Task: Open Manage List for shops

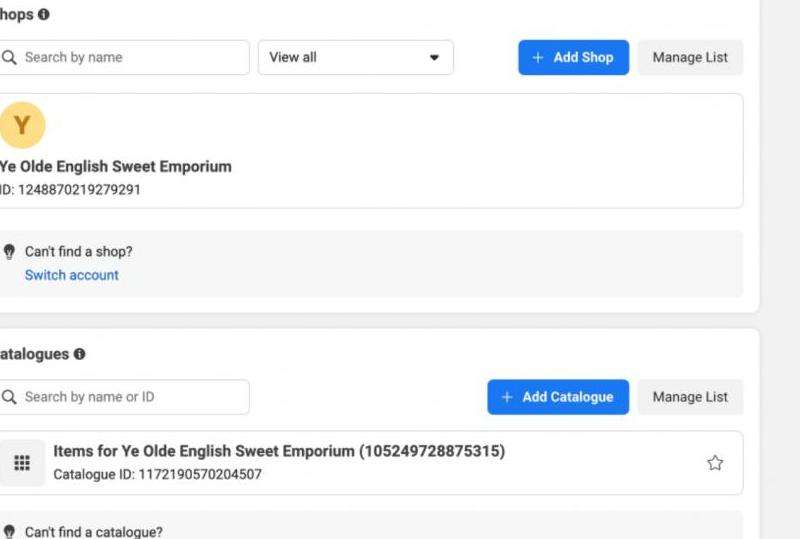Action: [690, 58]
